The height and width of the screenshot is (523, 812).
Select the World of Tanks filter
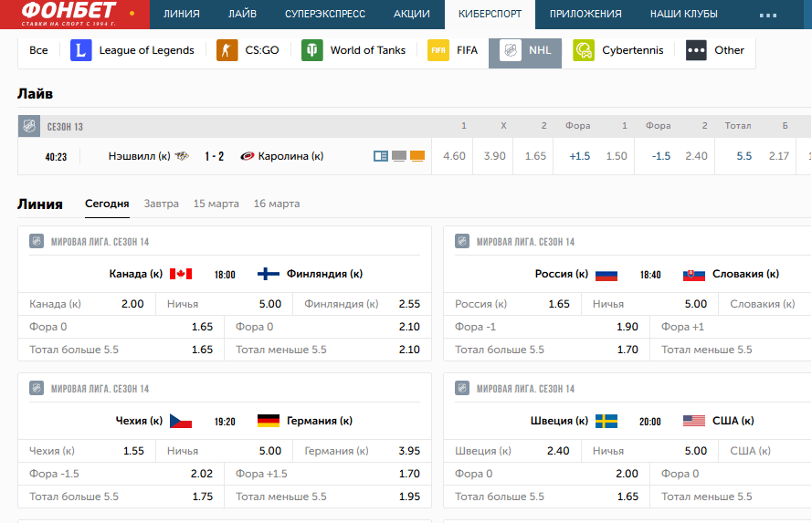click(356, 50)
